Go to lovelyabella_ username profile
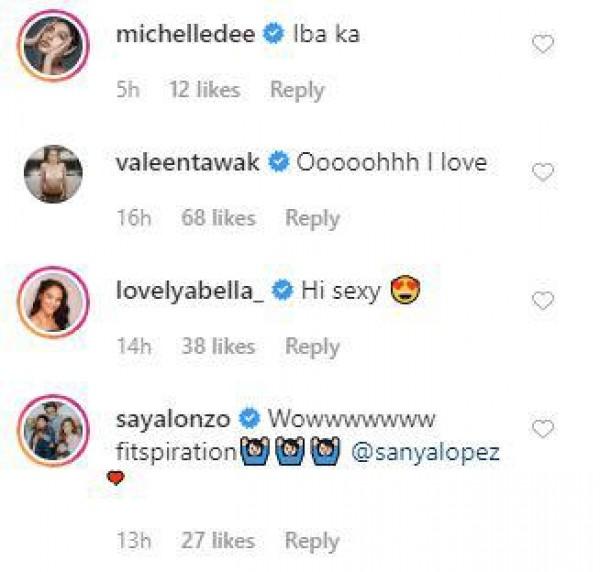This screenshot has height=572, width=600. pos(190,291)
